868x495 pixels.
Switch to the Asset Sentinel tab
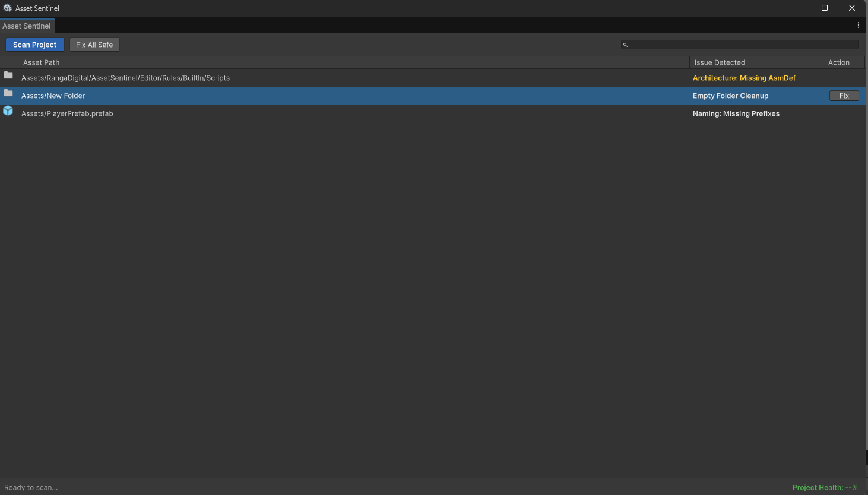point(27,26)
